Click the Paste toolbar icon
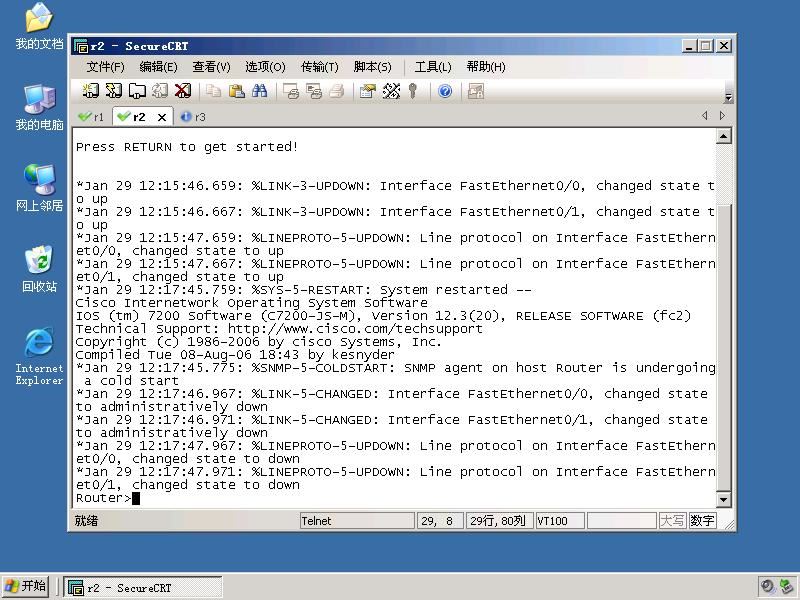The width and height of the screenshot is (800, 600). tap(236, 91)
